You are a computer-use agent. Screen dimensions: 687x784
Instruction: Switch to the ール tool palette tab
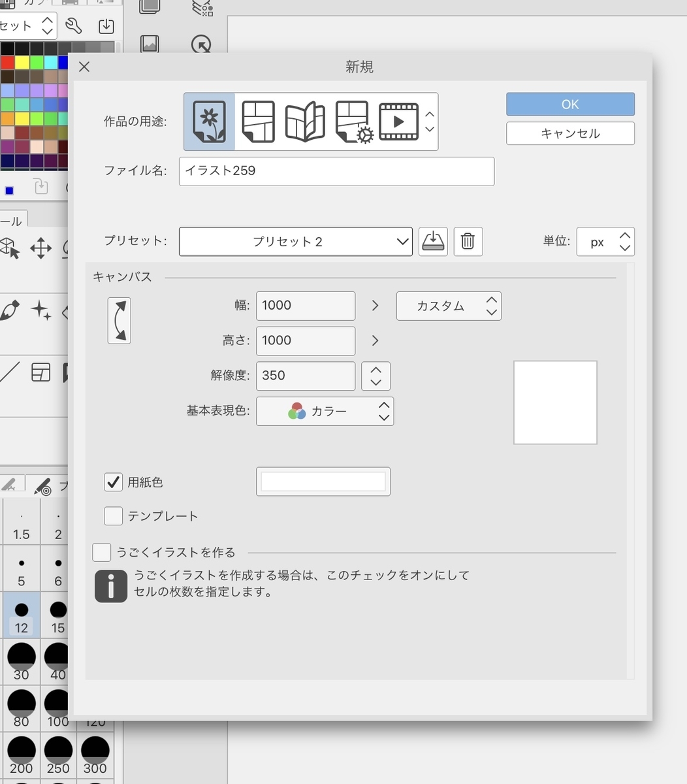coord(13,221)
